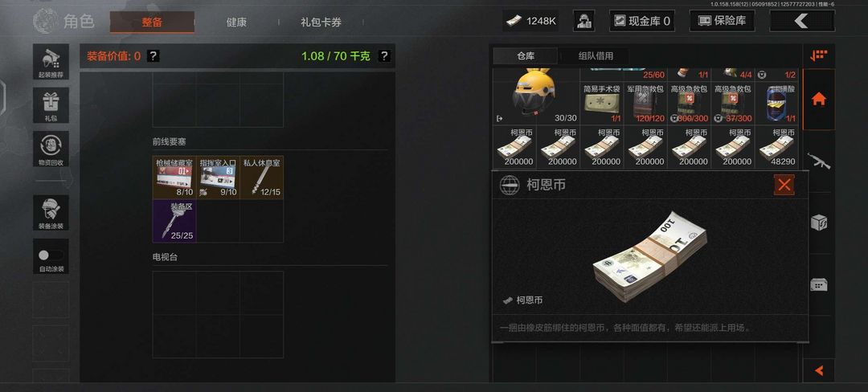Click the question mark beside 装备价值
The height and width of the screenshot is (392, 868).
click(154, 56)
